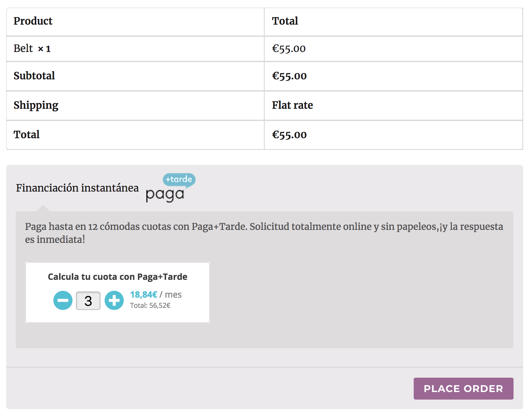Click the Calcula tu cuota con Paga+Tarde heading
This screenshot has height=416, width=532.
click(117, 277)
